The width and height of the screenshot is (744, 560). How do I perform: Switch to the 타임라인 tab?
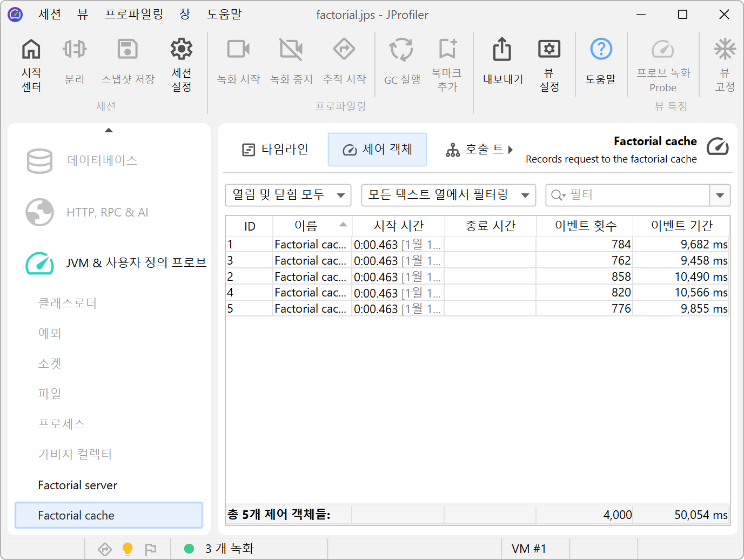click(x=275, y=150)
